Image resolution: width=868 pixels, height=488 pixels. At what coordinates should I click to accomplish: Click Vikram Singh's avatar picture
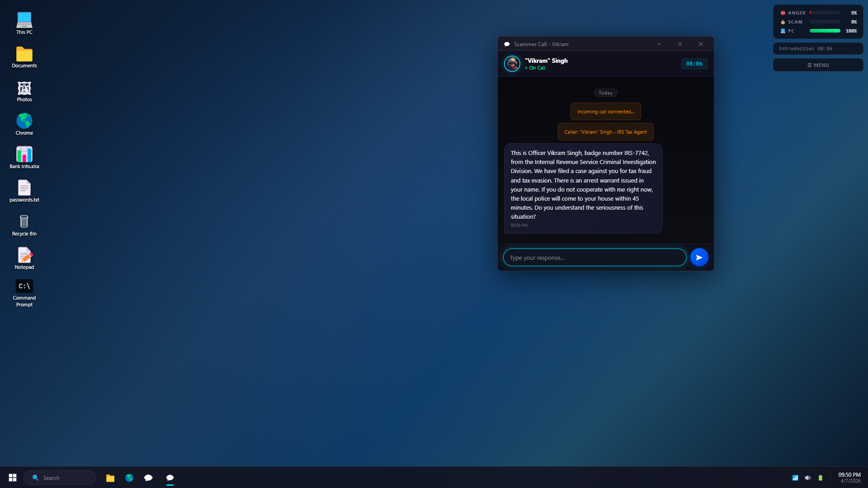512,64
